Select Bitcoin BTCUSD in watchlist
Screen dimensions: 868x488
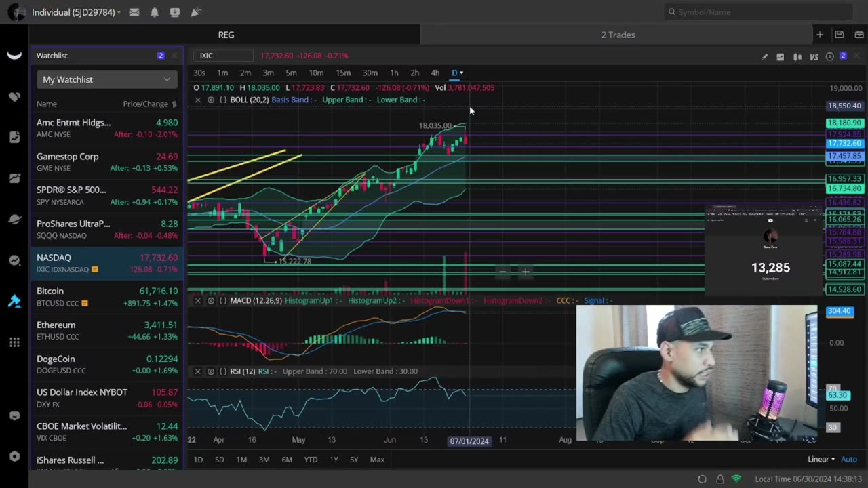pos(107,297)
